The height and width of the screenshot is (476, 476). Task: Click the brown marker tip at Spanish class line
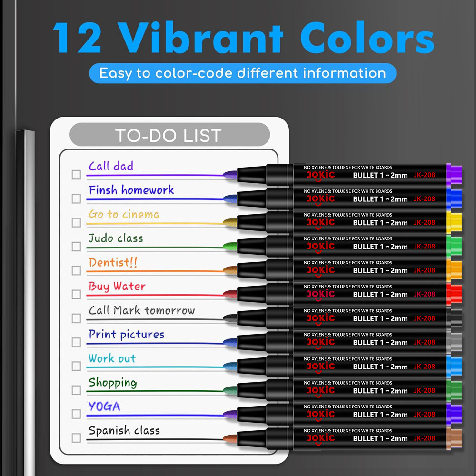click(x=230, y=438)
